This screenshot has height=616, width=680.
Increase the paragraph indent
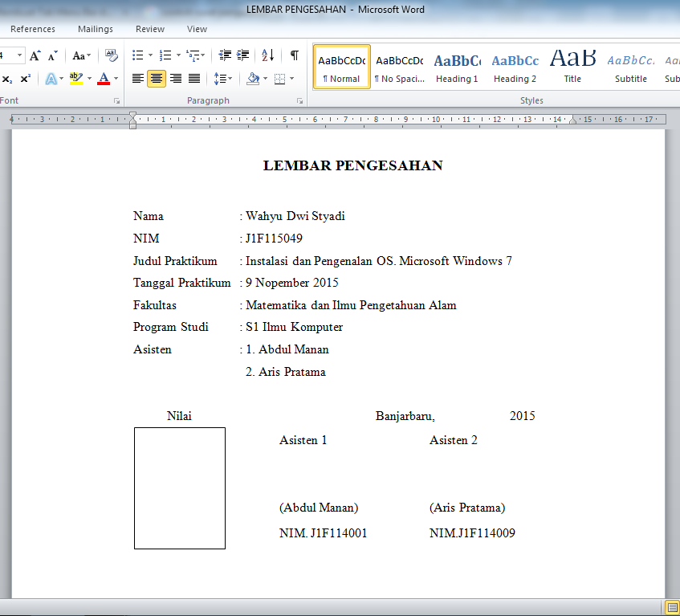click(x=242, y=55)
